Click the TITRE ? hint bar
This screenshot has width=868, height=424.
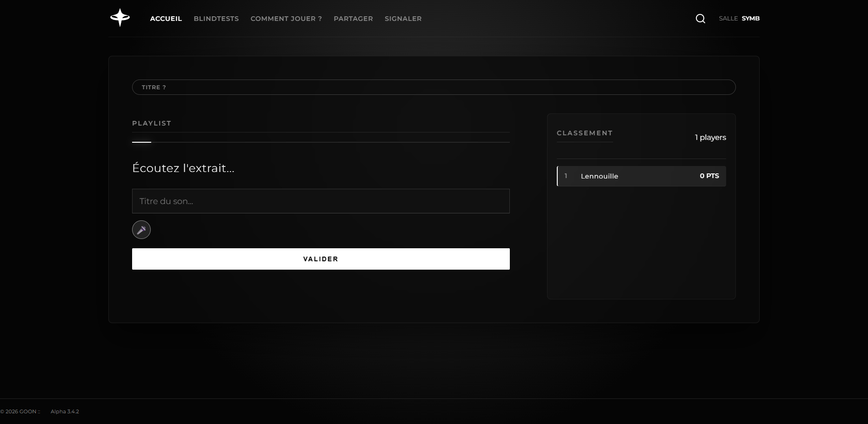(434, 87)
